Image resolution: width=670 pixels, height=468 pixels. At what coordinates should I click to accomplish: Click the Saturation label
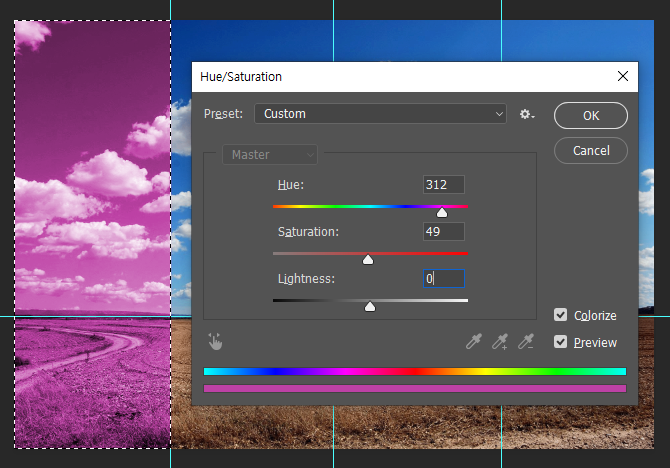[308, 232]
